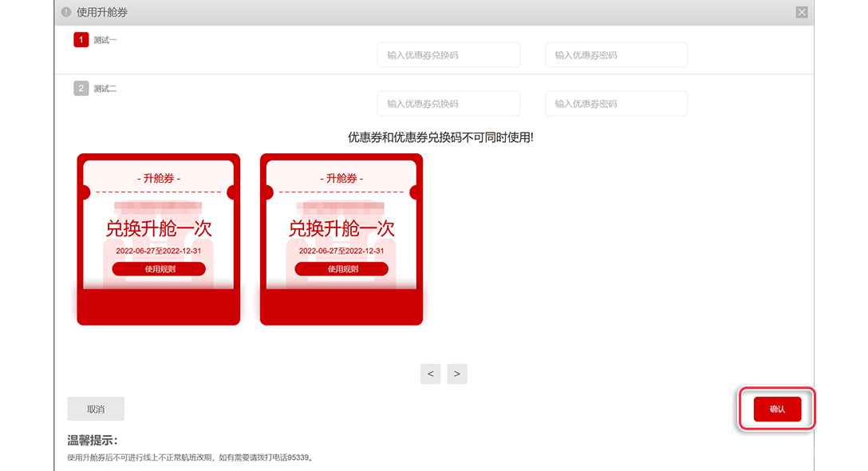Choose passenger 测试二 label
The height and width of the screenshot is (471, 868).
(x=105, y=89)
